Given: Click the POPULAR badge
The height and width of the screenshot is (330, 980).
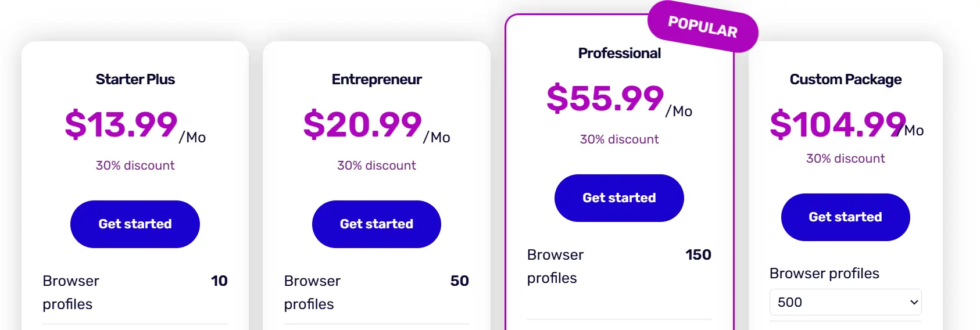Looking at the screenshot, I should [x=703, y=27].
